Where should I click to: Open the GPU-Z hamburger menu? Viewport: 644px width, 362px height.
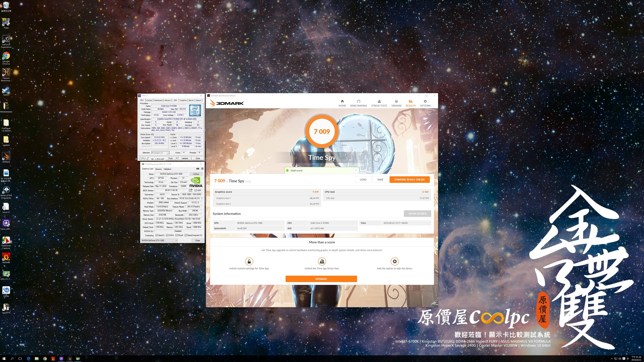coord(202,169)
